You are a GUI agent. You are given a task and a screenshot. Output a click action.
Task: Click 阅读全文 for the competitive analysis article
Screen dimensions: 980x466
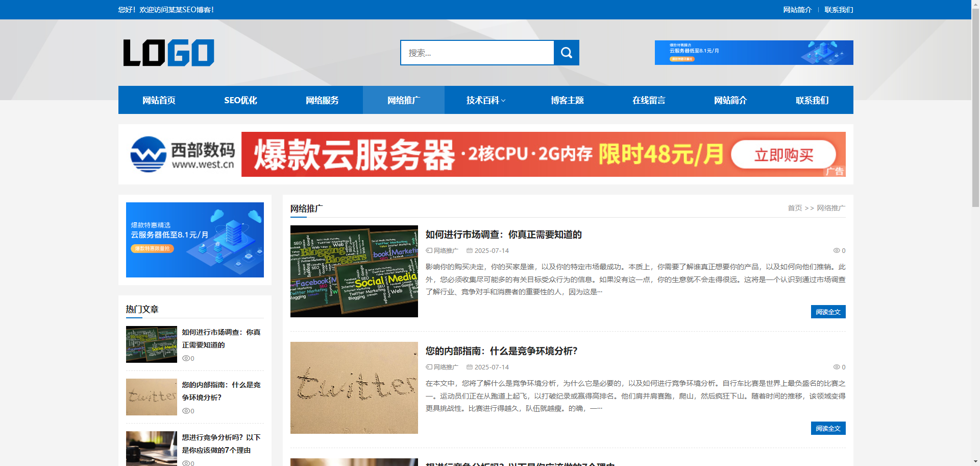pyautogui.click(x=828, y=428)
